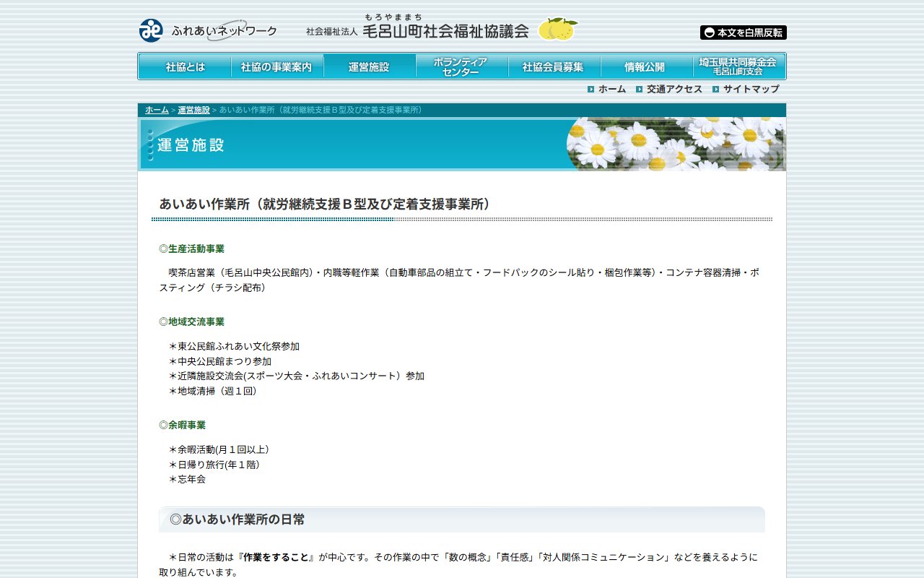The image size is (924, 578).
Task: Toggle 本文を白黒反転 display mode
Action: tap(743, 33)
